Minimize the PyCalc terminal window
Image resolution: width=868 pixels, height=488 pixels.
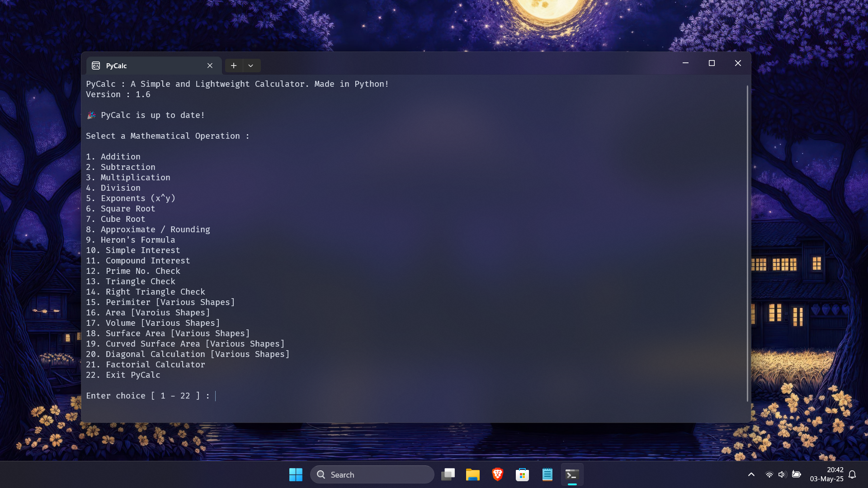[685, 63]
